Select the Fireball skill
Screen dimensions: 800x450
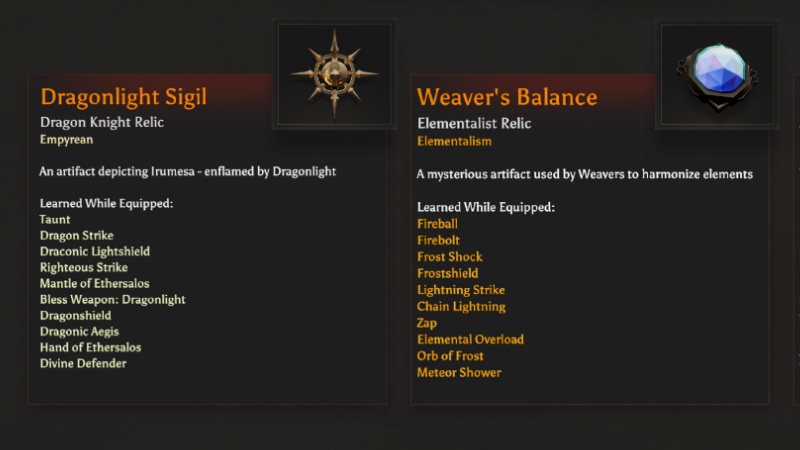(x=437, y=224)
